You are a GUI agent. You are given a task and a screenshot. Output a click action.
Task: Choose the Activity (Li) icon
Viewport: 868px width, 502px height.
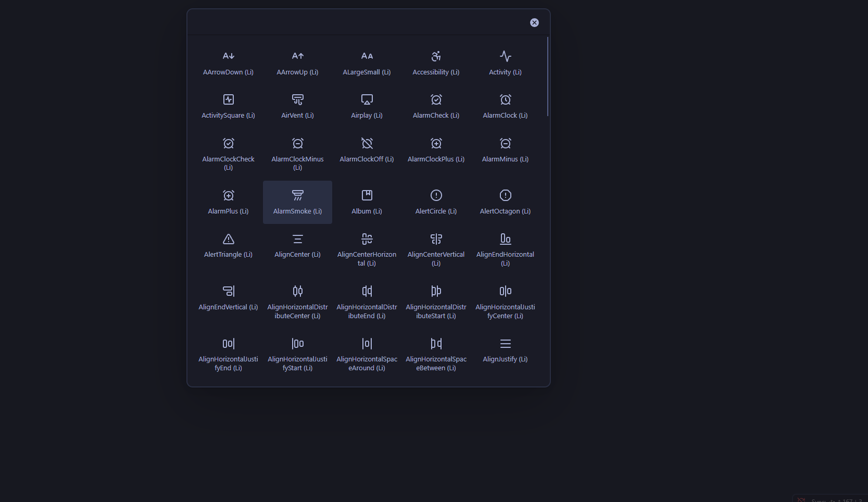[506, 56]
